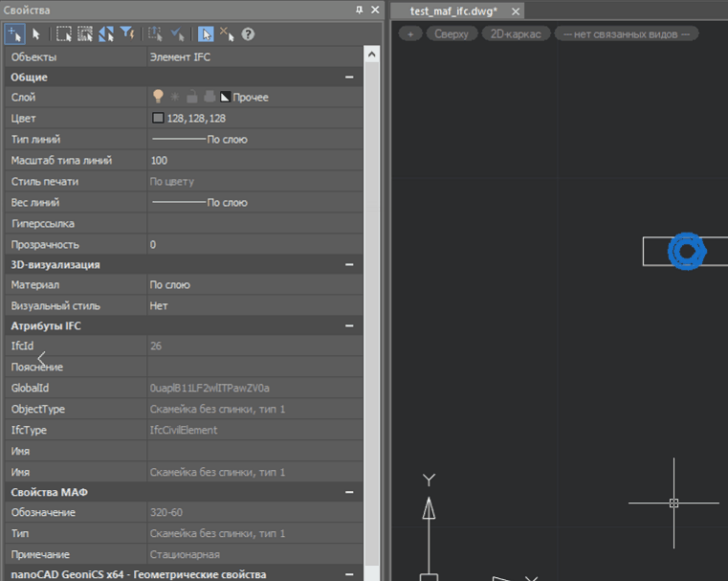Viewport: 728px width, 581px height.
Task: Switch to the test_maf_ifc.dwg tab
Action: tap(452, 11)
